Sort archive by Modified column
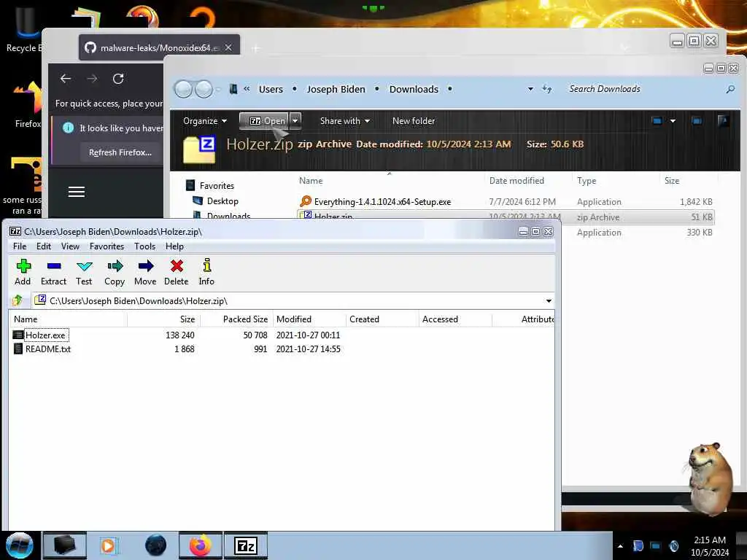 point(309,319)
